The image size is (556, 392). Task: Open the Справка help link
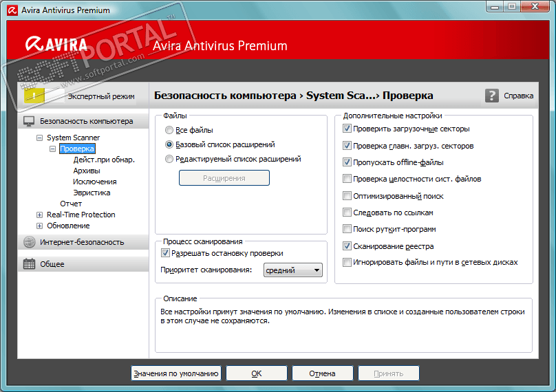(518, 96)
